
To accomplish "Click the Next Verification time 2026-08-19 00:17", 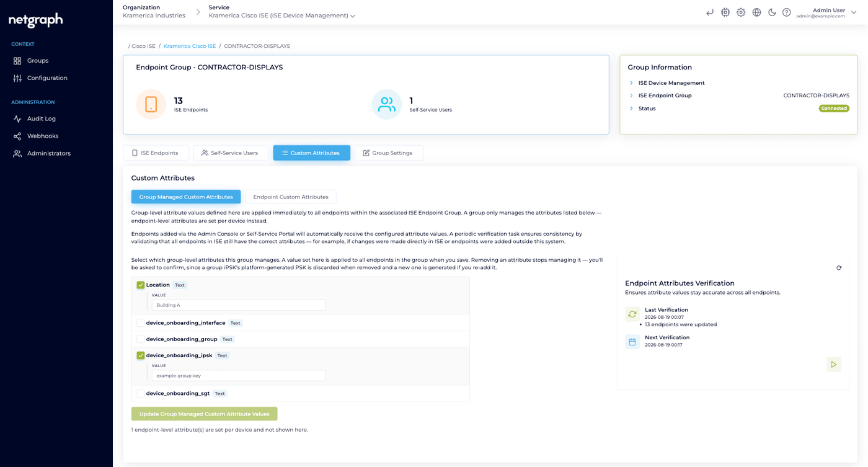I will pos(663,345).
